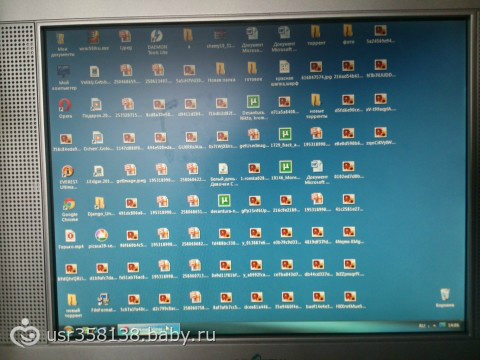Screen dimensions: 480x360
Task: Open the новый торрент folder
Action: coord(73,305)
